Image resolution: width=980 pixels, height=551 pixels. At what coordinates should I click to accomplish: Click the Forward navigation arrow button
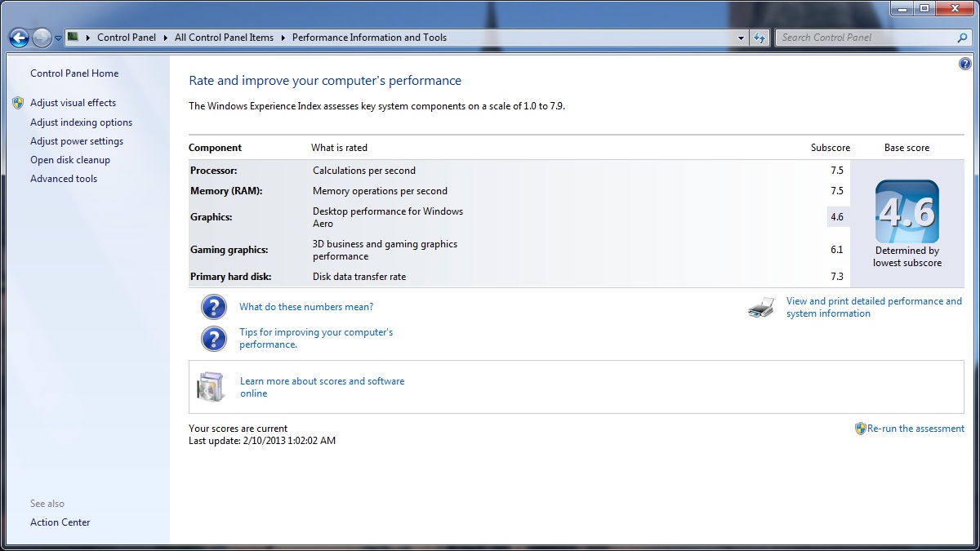click(x=42, y=38)
